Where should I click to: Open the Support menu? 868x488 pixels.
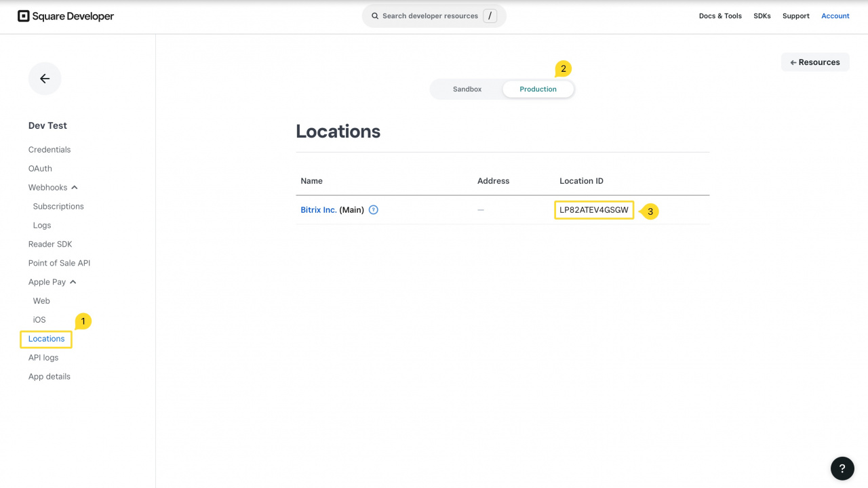coord(795,16)
